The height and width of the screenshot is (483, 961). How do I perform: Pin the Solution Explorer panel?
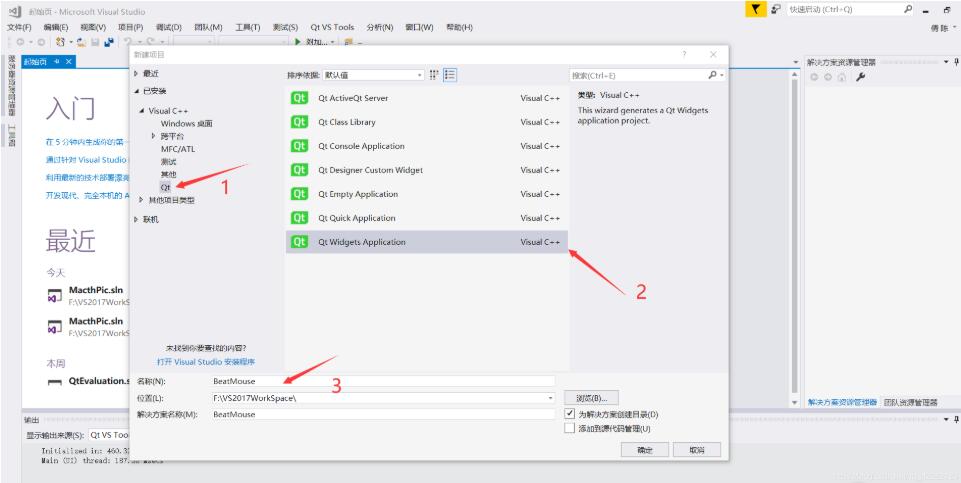[x=956, y=62]
